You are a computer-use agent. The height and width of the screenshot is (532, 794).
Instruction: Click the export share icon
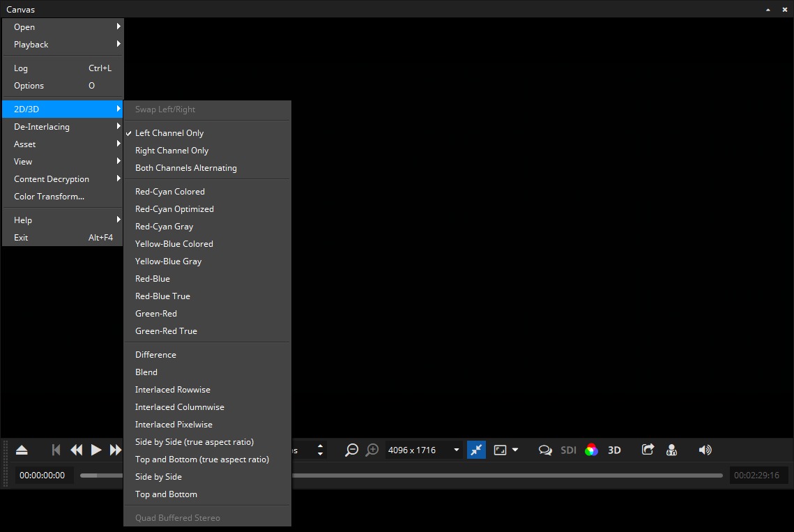coord(648,450)
